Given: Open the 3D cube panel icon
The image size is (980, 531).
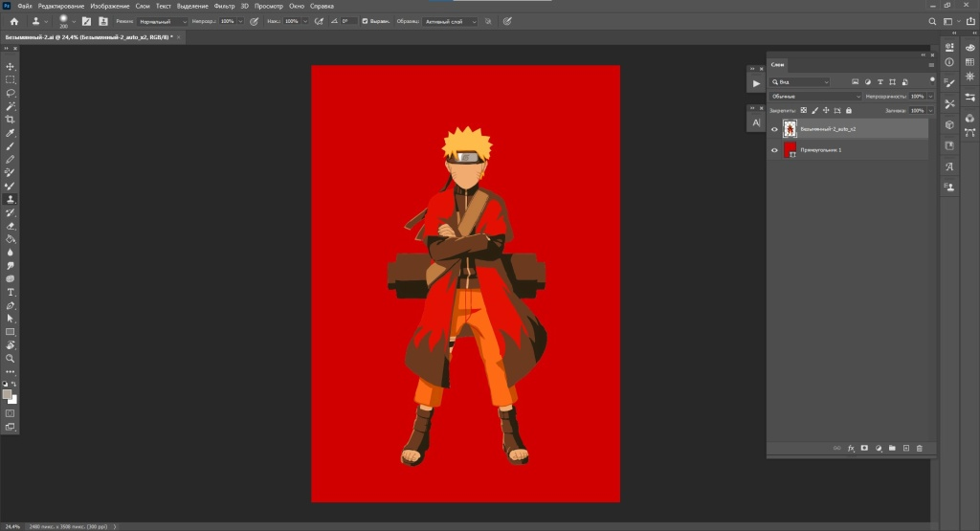Looking at the screenshot, I should (949, 125).
